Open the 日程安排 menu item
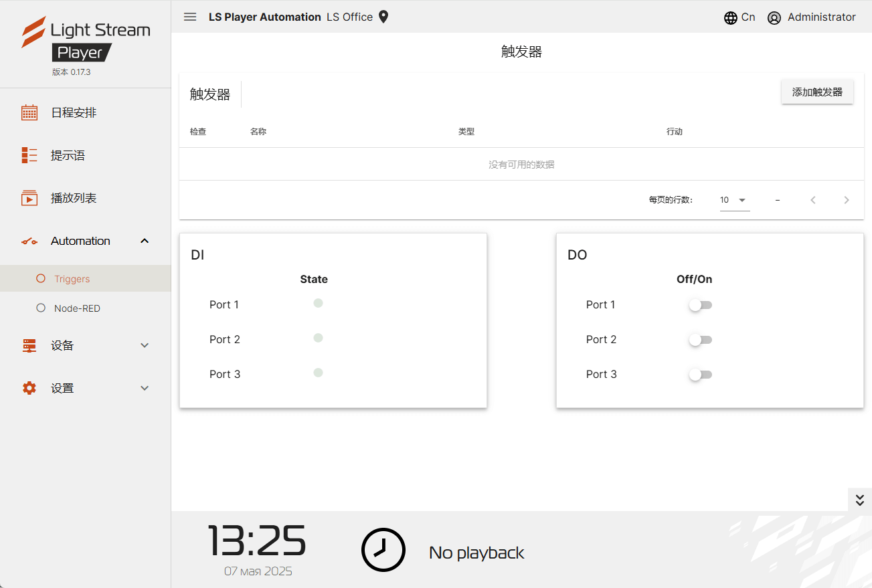The height and width of the screenshot is (588, 872). [86, 112]
